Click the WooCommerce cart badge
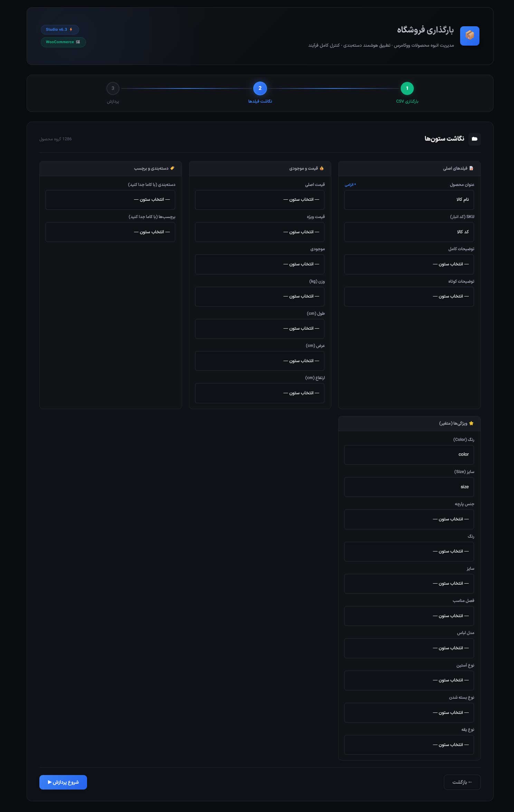514x812 pixels. (x=63, y=42)
